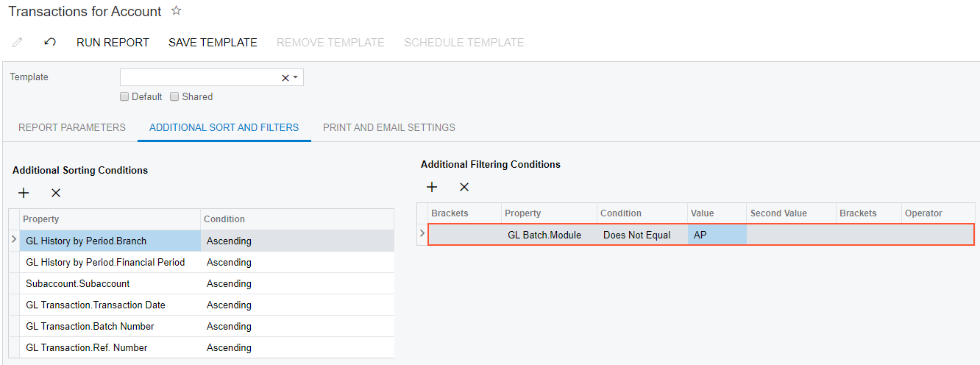Expand the GL Batch.Module filter row indicator
The height and width of the screenshot is (365, 980).
tap(422, 234)
